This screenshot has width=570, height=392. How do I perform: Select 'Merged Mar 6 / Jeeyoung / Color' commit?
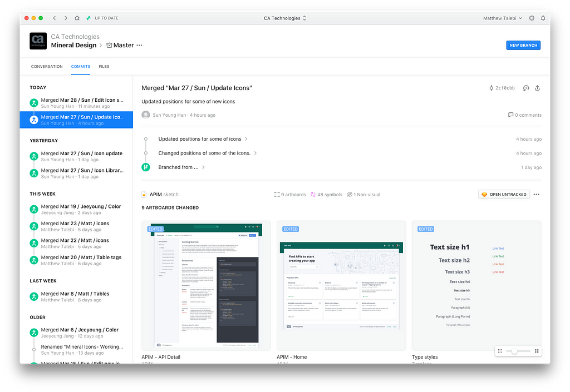click(76, 333)
